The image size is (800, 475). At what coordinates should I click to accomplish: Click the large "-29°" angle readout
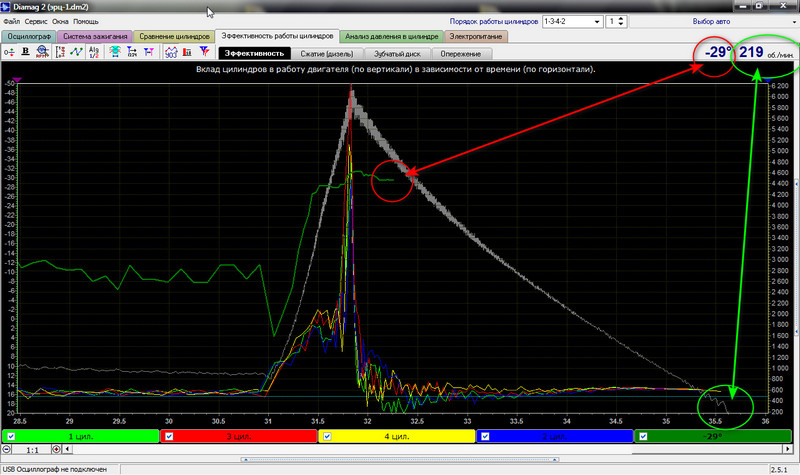718,52
